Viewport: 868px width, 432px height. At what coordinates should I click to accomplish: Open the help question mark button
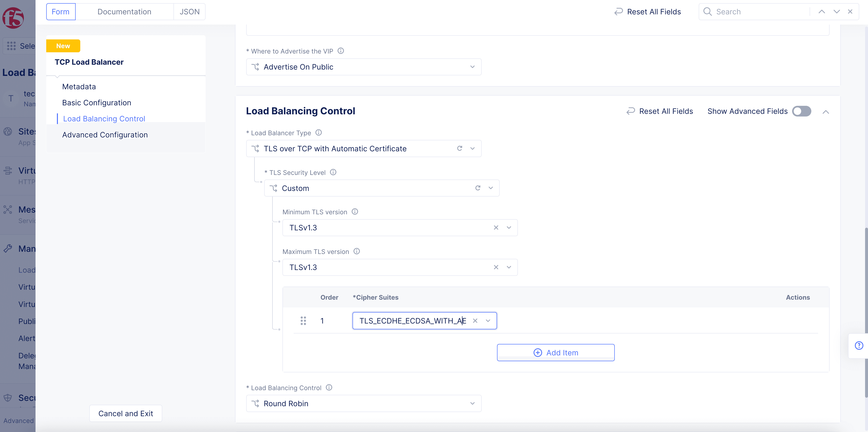point(859,346)
